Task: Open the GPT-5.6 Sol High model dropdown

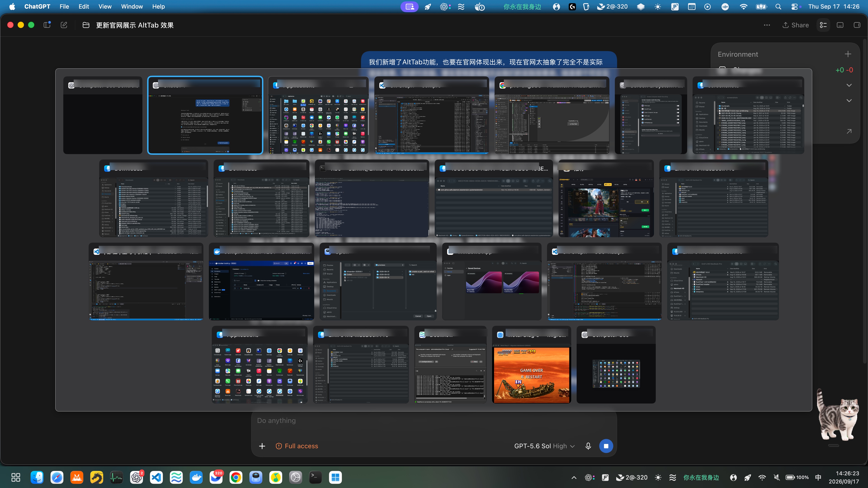Action: click(545, 446)
